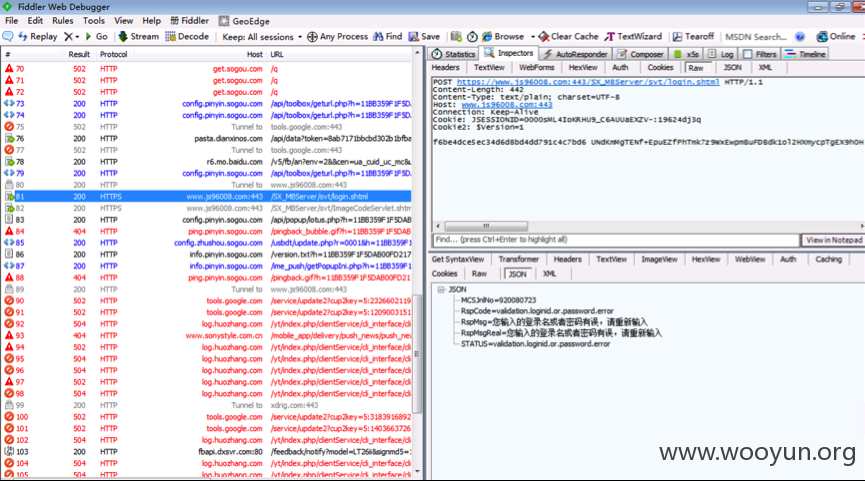The width and height of the screenshot is (865, 481).
Task: Select the response ImageView tab
Action: click(659, 259)
